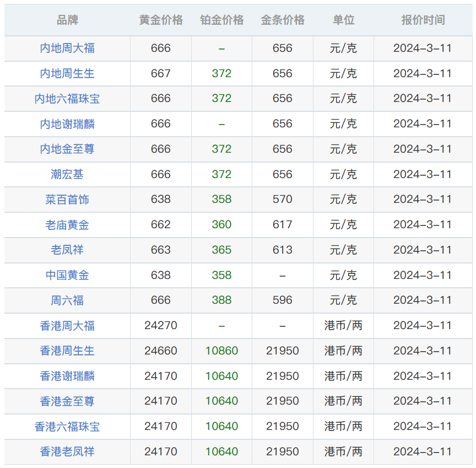Select platinum price 365 in 老凤祥 row
The image size is (476, 468).
pos(221,250)
